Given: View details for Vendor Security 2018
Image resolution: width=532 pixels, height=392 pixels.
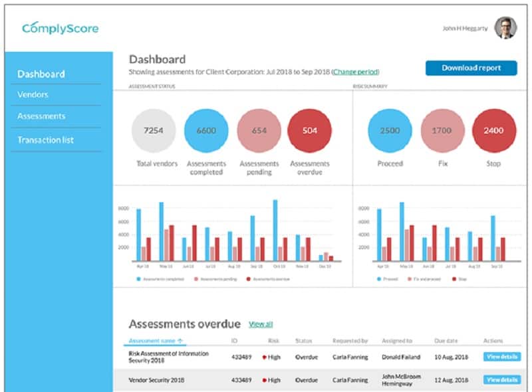Looking at the screenshot, I should [502, 380].
